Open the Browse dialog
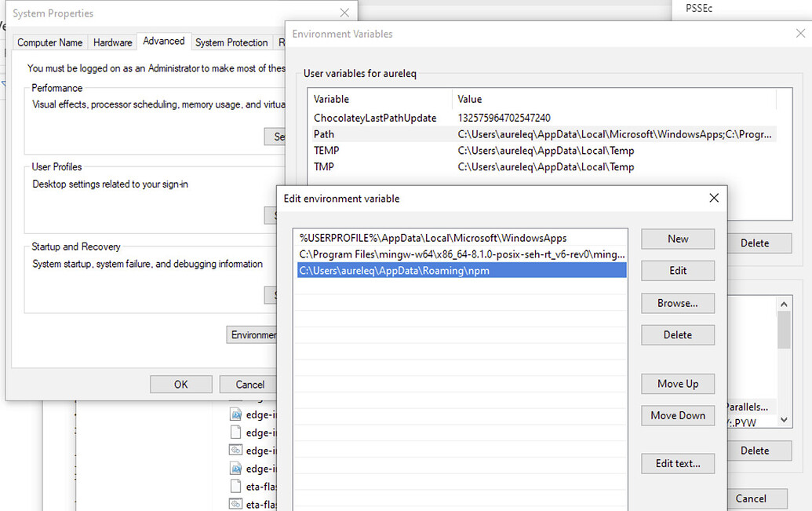This screenshot has width=812, height=511. pyautogui.click(x=677, y=303)
